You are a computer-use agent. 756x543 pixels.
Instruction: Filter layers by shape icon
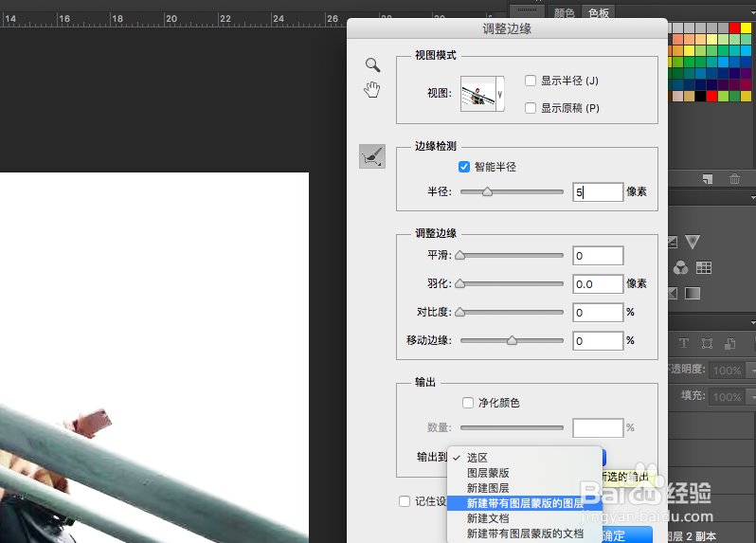click(708, 343)
